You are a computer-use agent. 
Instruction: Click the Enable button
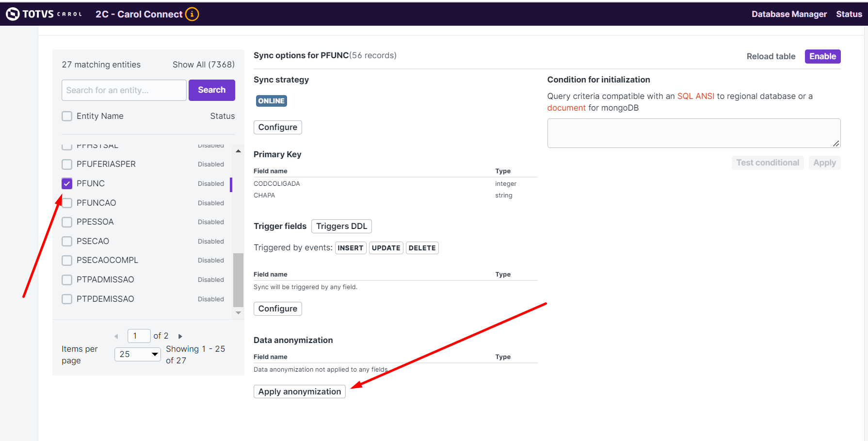click(x=822, y=56)
